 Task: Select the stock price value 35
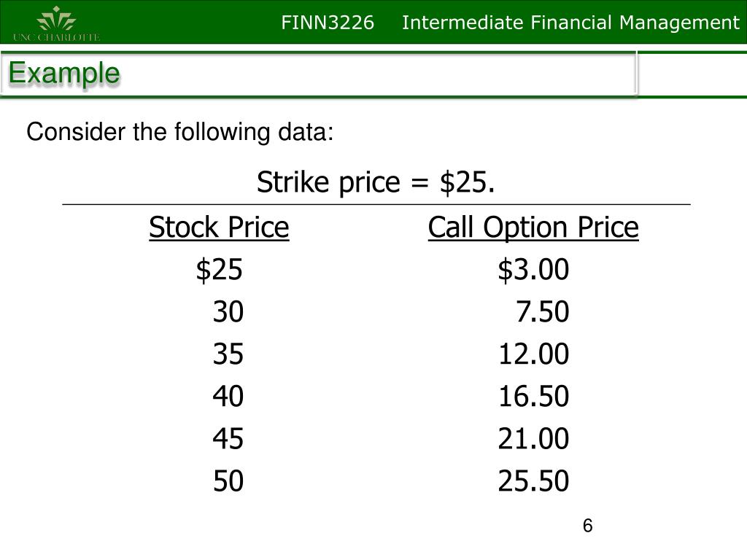[228, 354]
